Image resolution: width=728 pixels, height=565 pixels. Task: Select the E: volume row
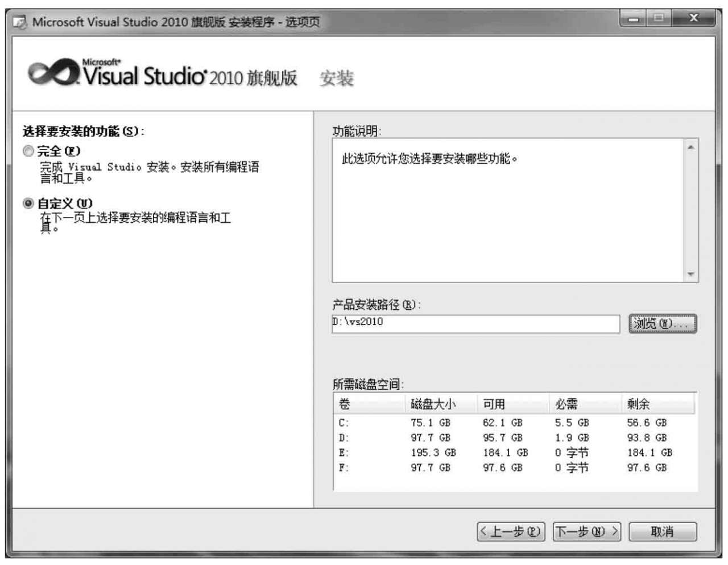(x=514, y=452)
